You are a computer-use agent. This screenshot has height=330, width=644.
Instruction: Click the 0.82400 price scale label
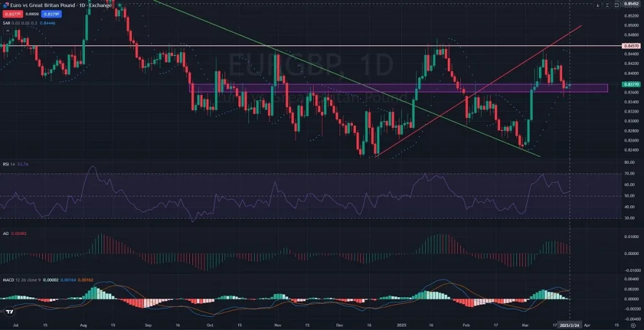pyautogui.click(x=633, y=150)
